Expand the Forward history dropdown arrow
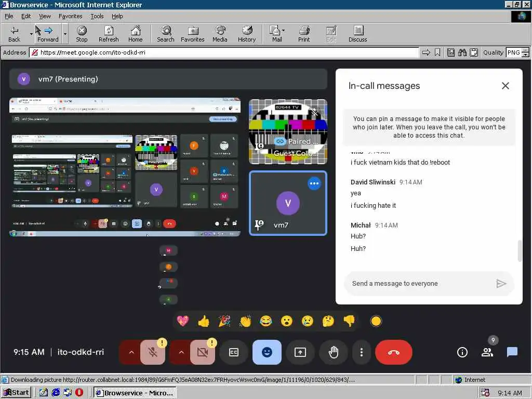The height and width of the screenshot is (399, 532). tap(65, 34)
